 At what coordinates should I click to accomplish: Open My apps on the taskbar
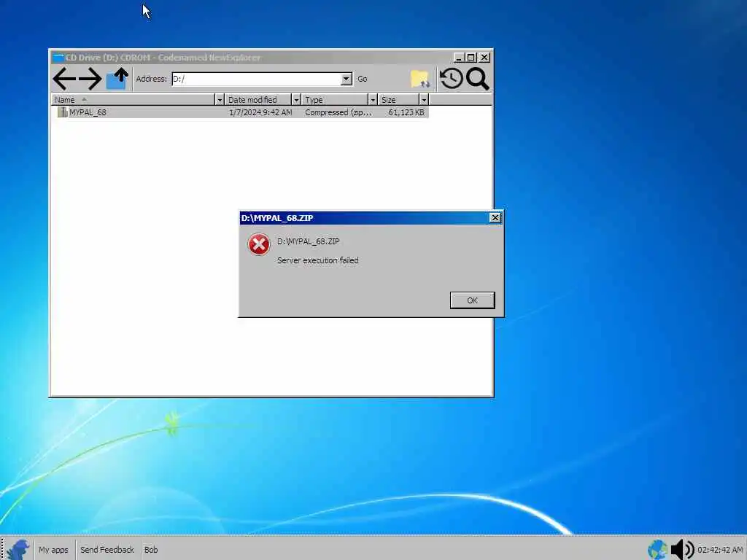coord(53,550)
